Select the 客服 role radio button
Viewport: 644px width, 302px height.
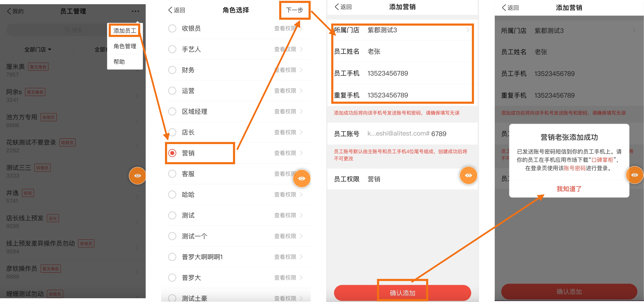(172, 174)
